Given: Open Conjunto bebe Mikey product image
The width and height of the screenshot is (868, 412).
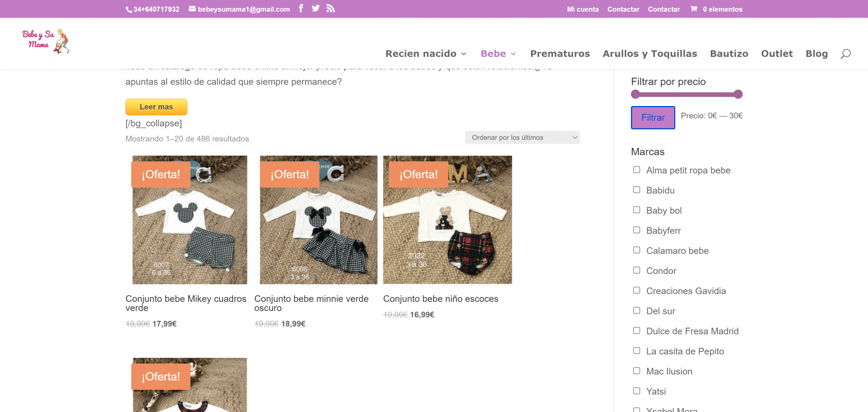Looking at the screenshot, I should tap(190, 220).
